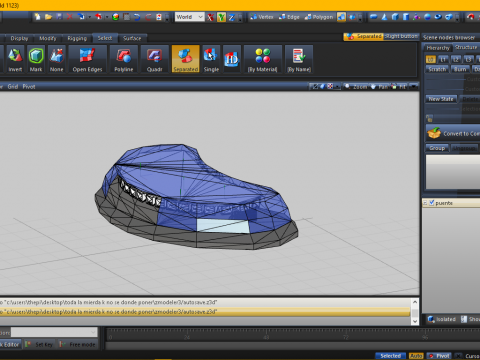Viewport: 480px width, 360px height.
Task: Click the Scratch state button
Action: tap(437, 69)
